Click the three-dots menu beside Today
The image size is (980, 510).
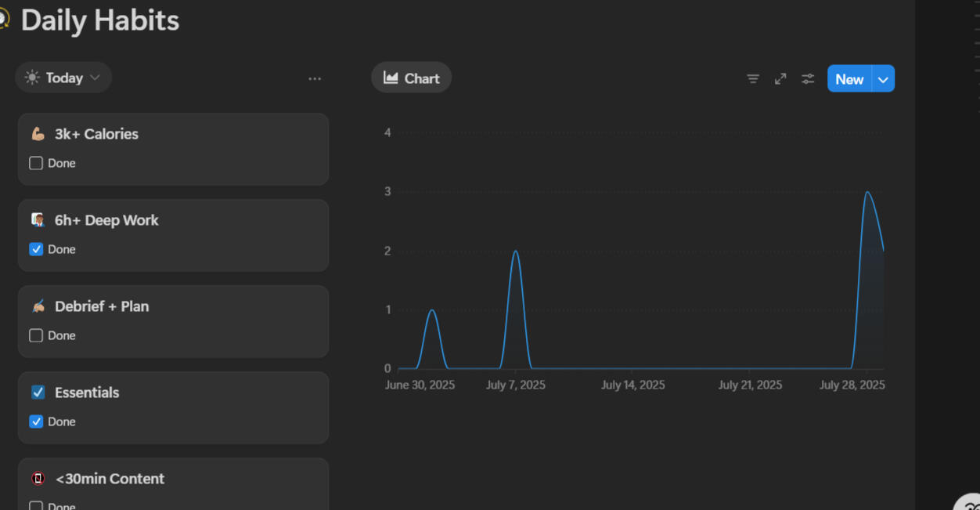(x=315, y=78)
